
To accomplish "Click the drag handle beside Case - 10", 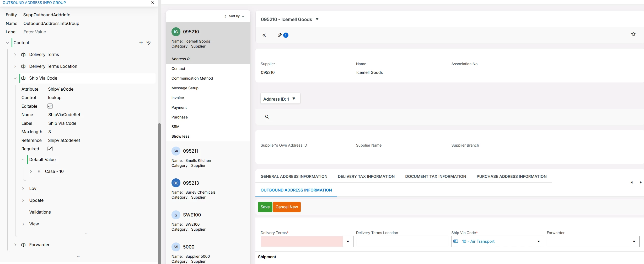I will (x=39, y=172).
